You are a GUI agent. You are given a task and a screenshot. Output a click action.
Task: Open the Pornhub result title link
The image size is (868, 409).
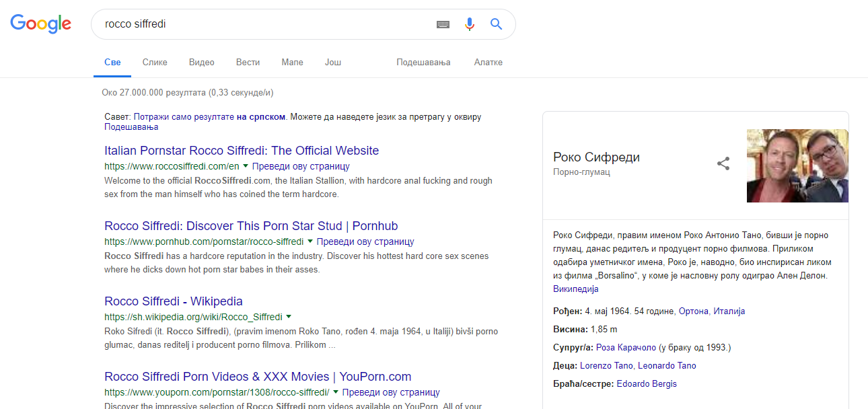[251, 226]
